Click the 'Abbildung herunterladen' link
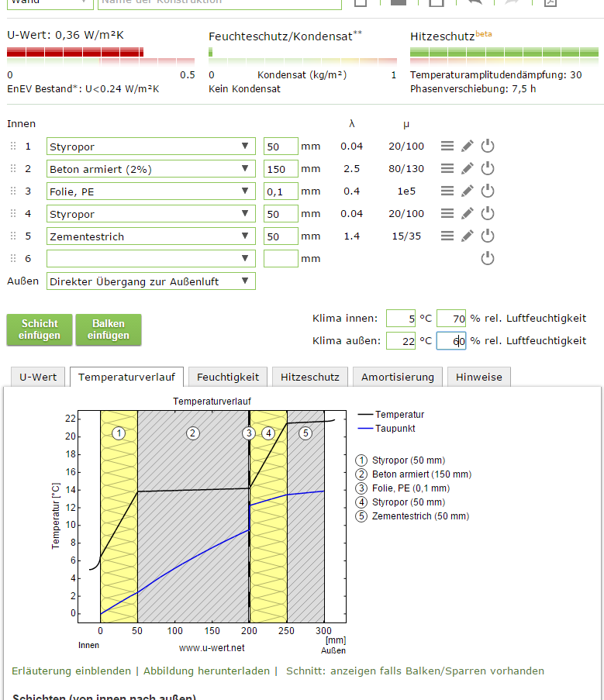This screenshot has width=604, height=700. (x=206, y=671)
